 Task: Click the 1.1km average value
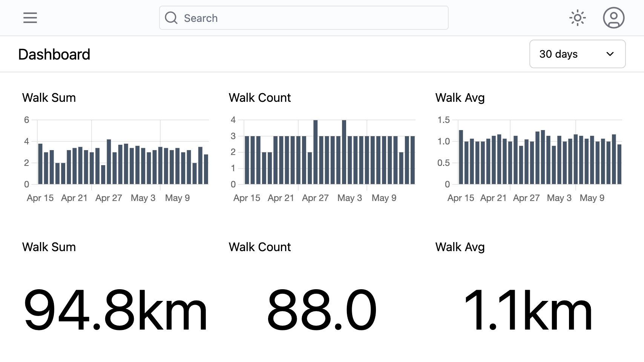click(528, 310)
